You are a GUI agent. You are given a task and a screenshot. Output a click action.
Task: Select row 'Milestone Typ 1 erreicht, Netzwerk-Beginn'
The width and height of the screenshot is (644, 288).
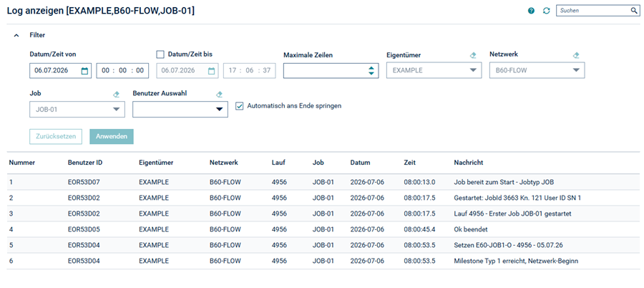click(323, 261)
